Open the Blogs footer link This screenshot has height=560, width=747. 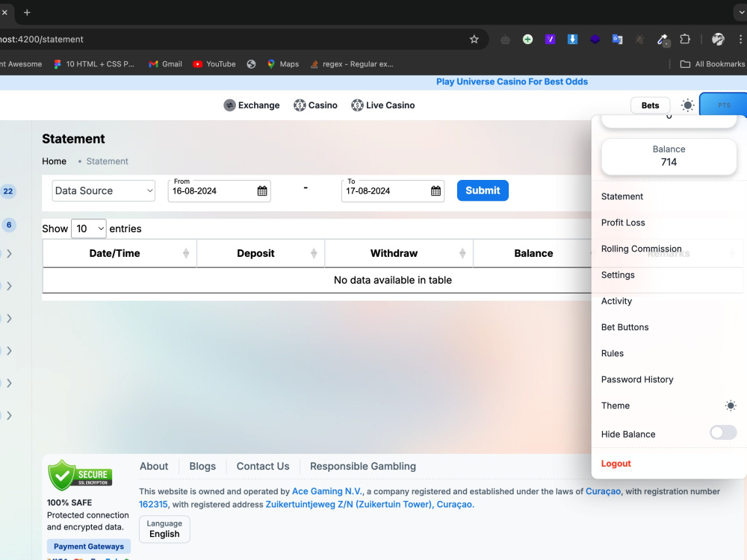point(202,467)
